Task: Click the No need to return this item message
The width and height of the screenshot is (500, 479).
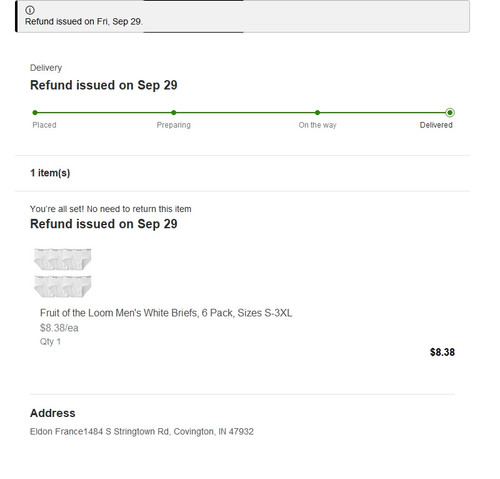Action: point(111,209)
